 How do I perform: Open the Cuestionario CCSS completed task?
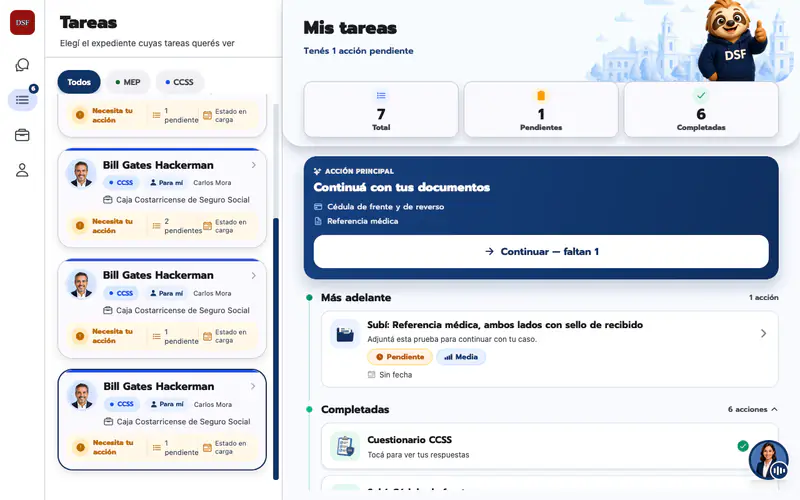point(549,446)
